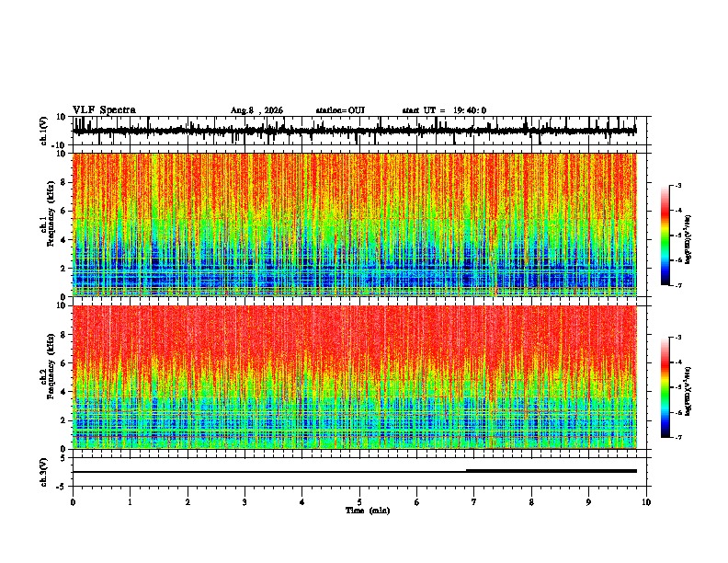This screenshot has height=563, width=728.
Task: Click the ch.1 color scale log(PSD) units label
Action: (688, 239)
